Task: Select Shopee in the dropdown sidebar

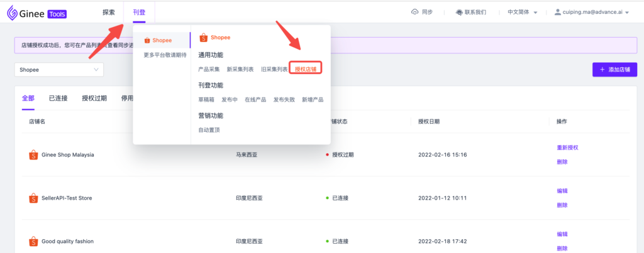Action: coord(162,41)
